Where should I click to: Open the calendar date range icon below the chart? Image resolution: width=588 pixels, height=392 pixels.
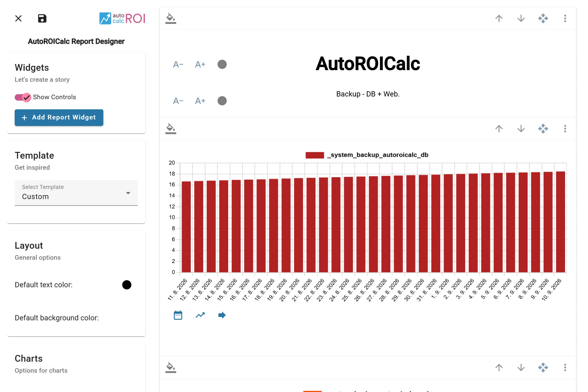pyautogui.click(x=178, y=315)
